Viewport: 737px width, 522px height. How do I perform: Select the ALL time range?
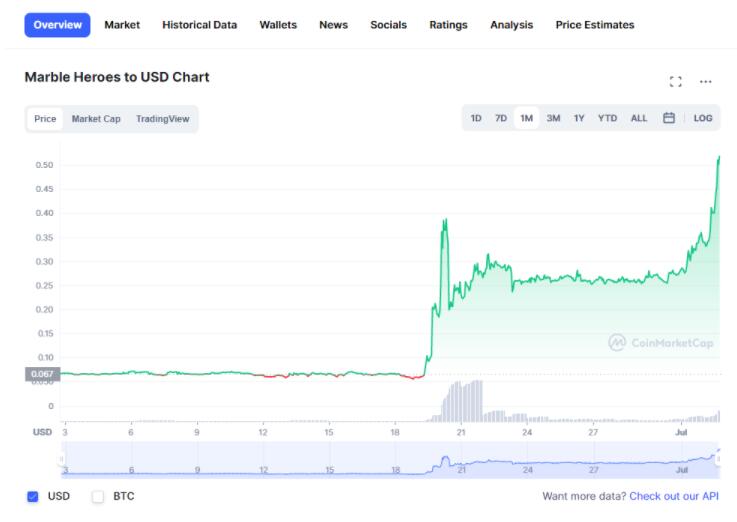pyautogui.click(x=639, y=118)
